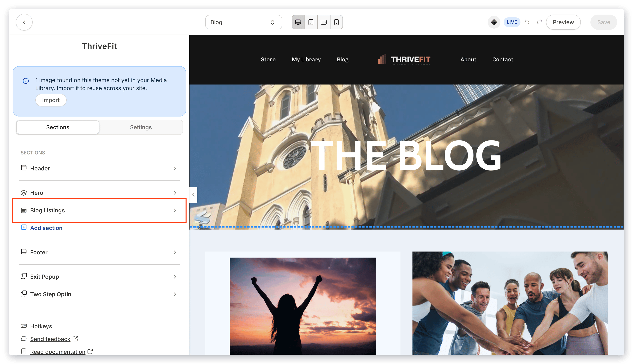
Task: Expand Footer section chevron
Action: pos(175,252)
